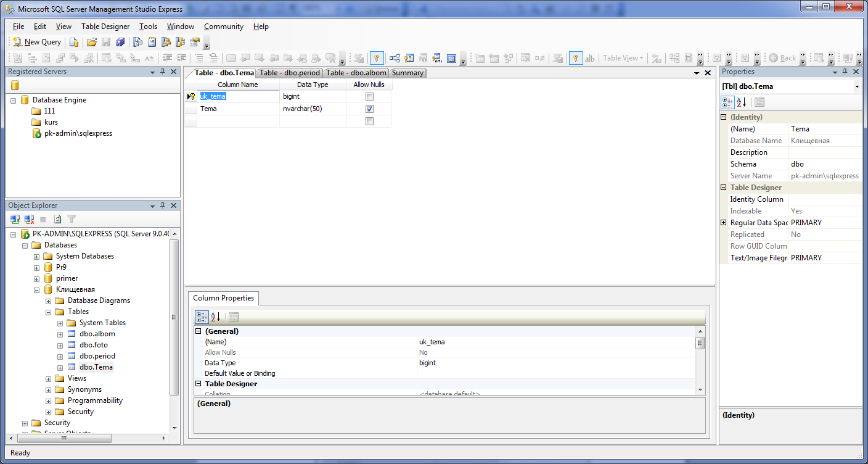Select dbo.Tema table in Object Explorer

[x=96, y=367]
